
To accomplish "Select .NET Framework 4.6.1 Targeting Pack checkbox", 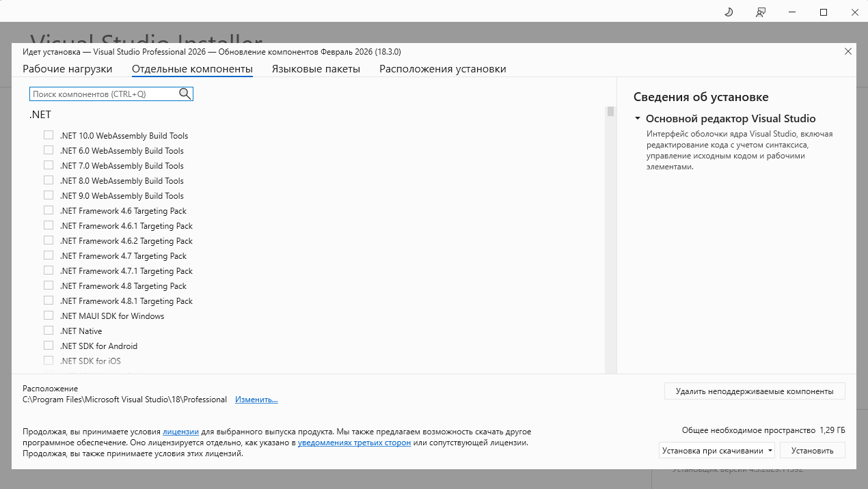I will 49,225.
